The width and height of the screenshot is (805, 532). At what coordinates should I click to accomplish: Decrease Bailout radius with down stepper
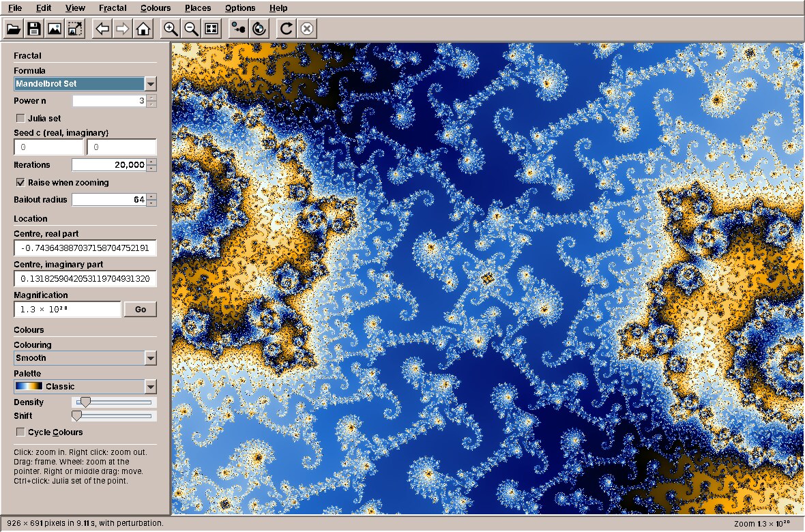pyautogui.click(x=151, y=203)
